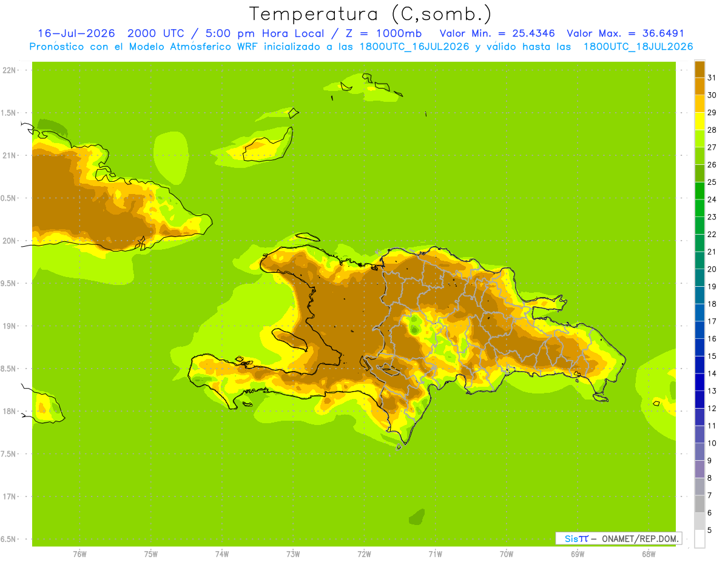The image size is (728, 562).
Task: Pick the brown colorbar swatch above 31
Action: click(x=699, y=69)
